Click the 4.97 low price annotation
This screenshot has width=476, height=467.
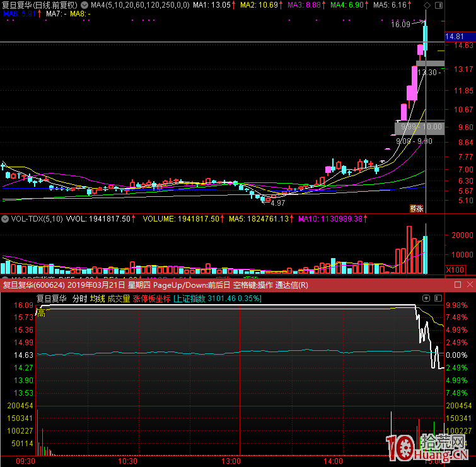[278, 203]
